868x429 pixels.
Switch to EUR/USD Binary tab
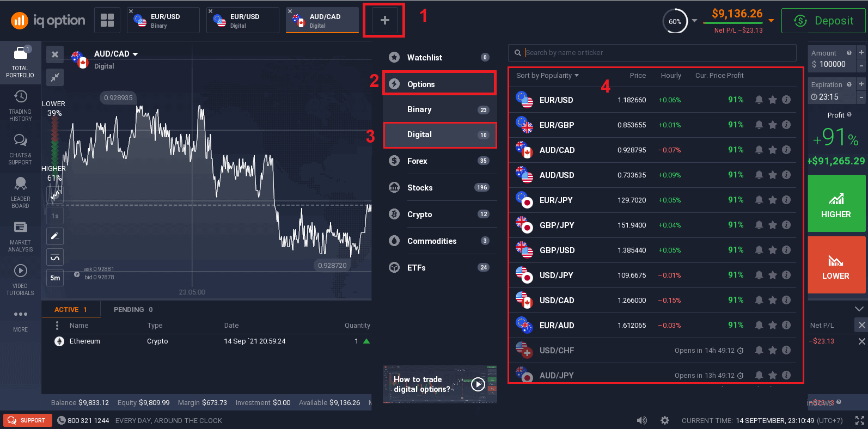coord(163,20)
